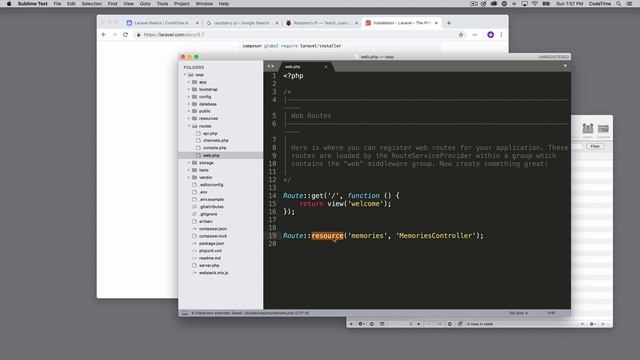Screen dimensions: 640x360
Task: Expand the database folder
Action: [x=189, y=104]
